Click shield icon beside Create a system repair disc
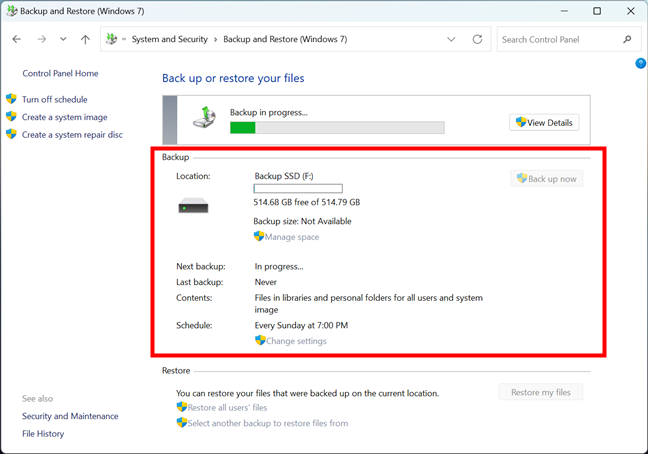The height and width of the screenshot is (454, 648). 12,134
